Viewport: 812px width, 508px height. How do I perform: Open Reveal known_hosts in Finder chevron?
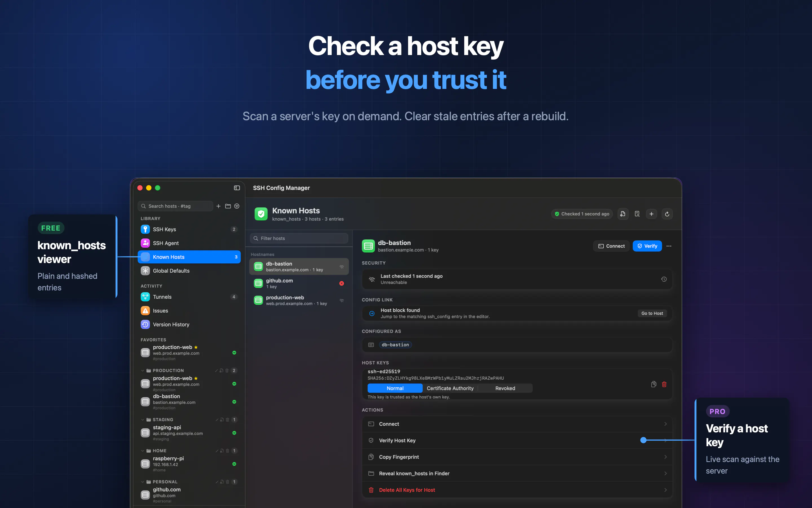point(665,473)
